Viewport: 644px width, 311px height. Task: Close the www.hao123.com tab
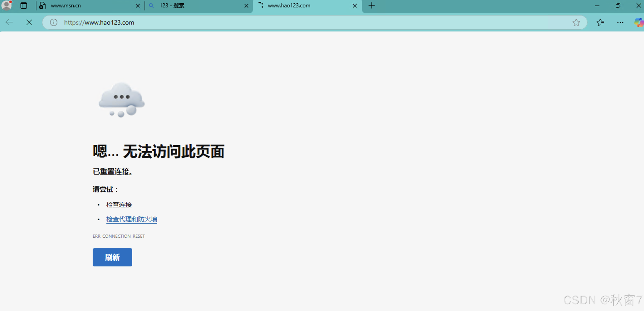click(355, 6)
